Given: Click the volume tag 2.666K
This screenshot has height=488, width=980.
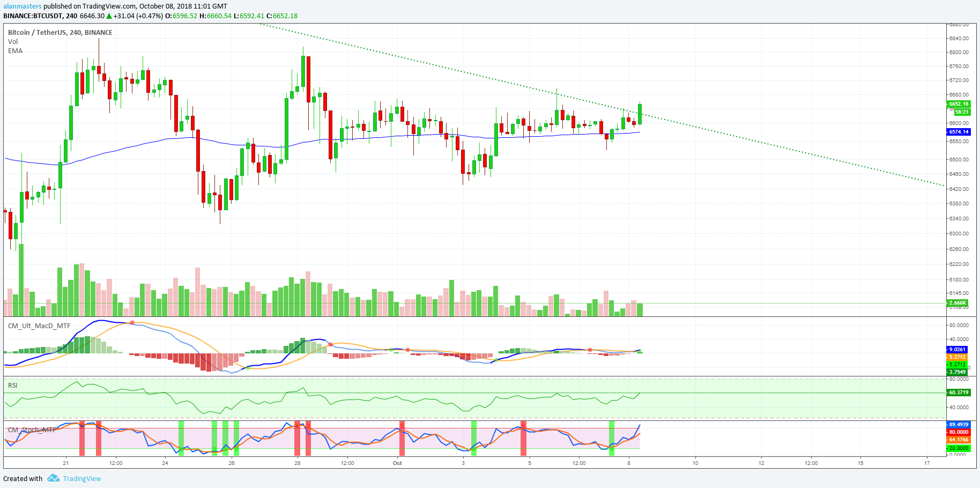Looking at the screenshot, I should click(x=958, y=303).
